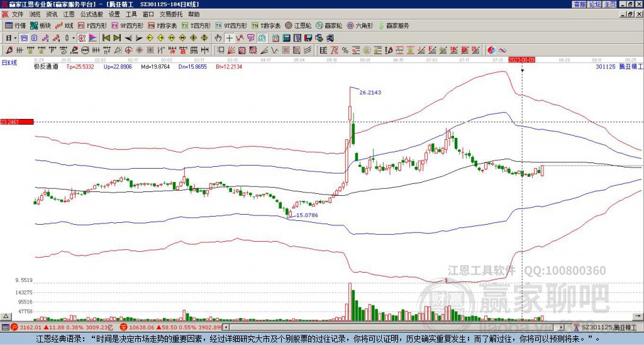
Task: Click the black move-left arrow icon
Action: tap(128, 38)
